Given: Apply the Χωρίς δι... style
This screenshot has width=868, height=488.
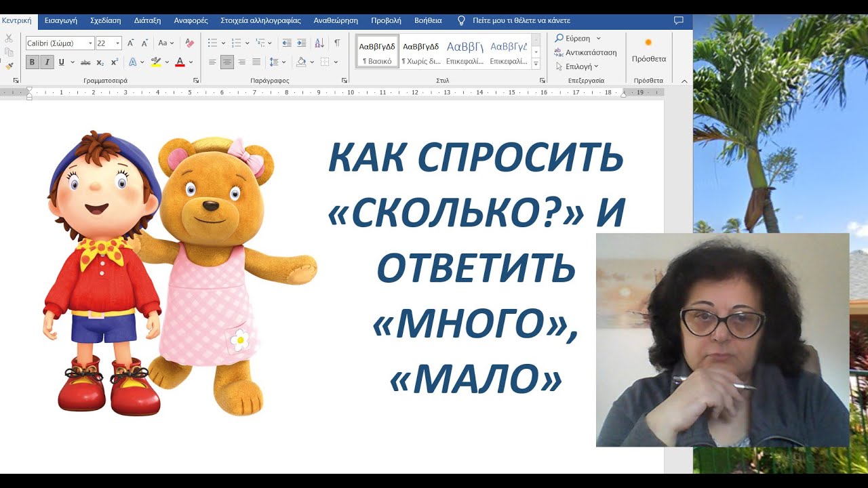Looking at the screenshot, I should pos(420,52).
